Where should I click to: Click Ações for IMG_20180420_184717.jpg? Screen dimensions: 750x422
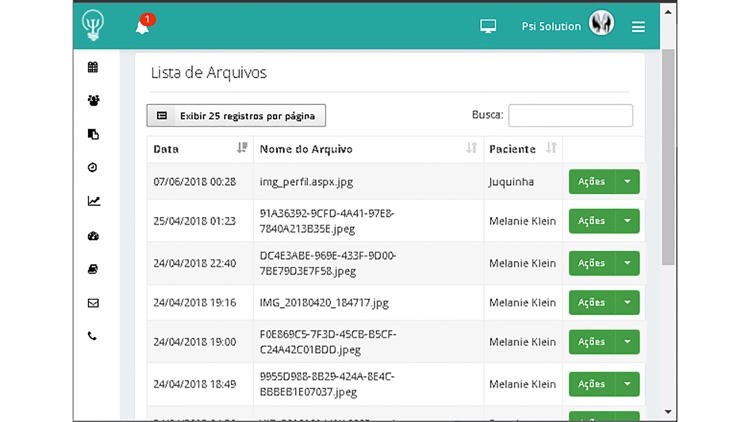coord(592,302)
